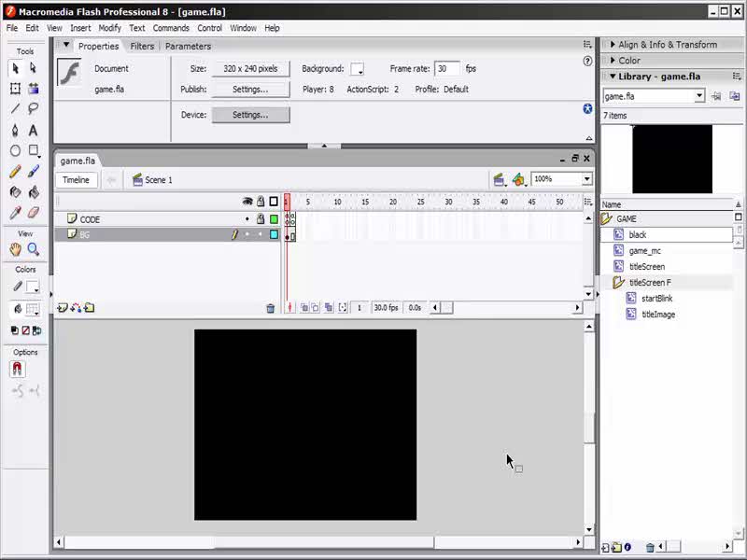The width and height of the screenshot is (747, 560).
Task: Activate the Zoom magnifier tool
Action: (34, 249)
